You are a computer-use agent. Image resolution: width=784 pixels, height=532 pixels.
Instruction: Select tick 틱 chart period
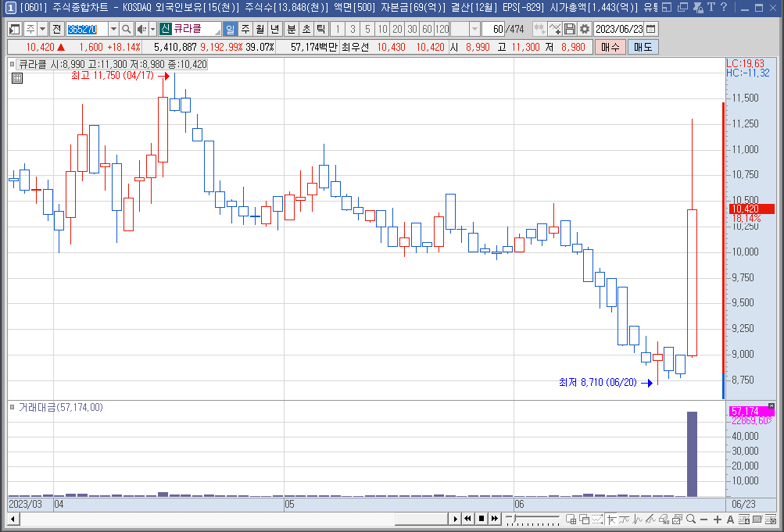(321, 30)
